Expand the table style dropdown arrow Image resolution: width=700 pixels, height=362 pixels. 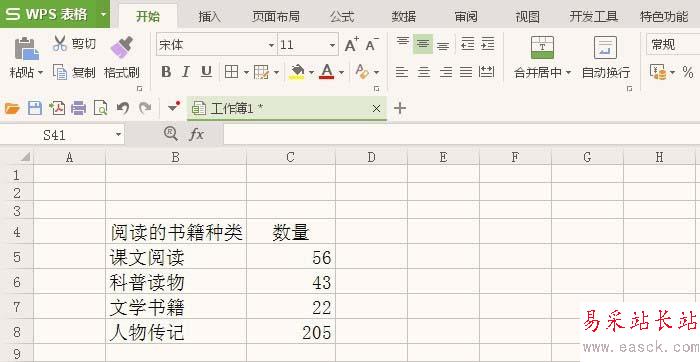click(276, 72)
